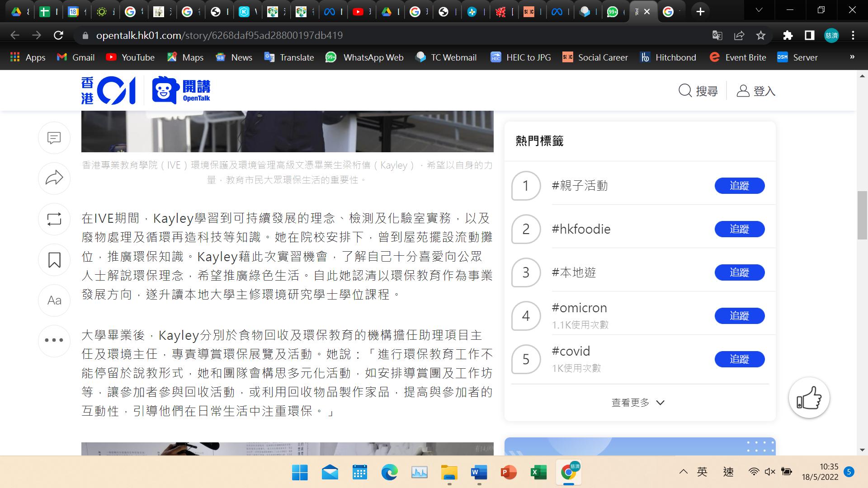Open Excel from the Windows taskbar
868x488 pixels.
538,473
